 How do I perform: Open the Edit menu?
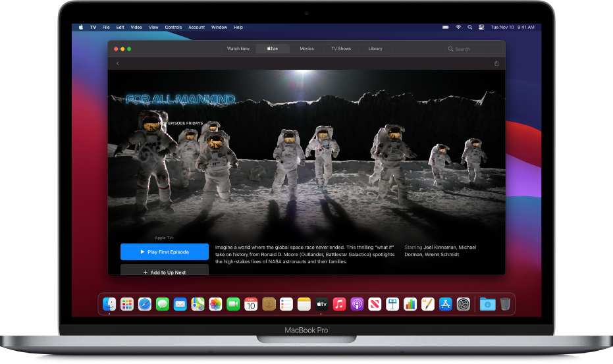(x=120, y=28)
